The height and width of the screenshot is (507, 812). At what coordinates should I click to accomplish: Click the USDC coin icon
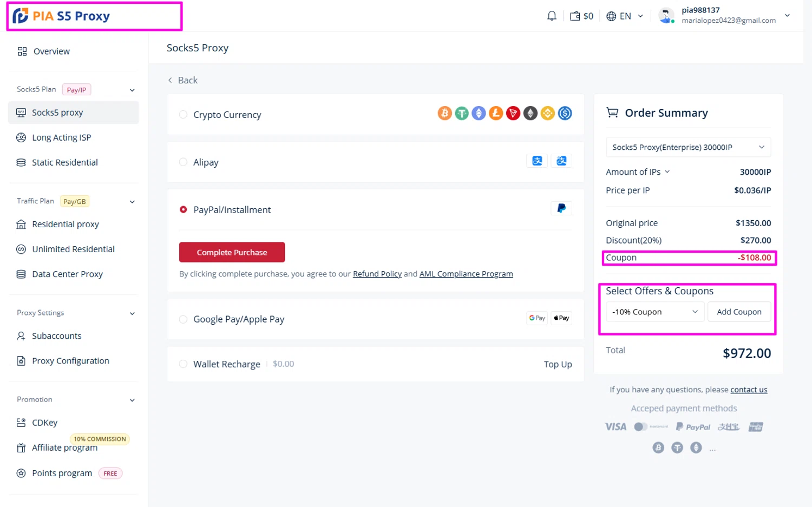(x=565, y=113)
